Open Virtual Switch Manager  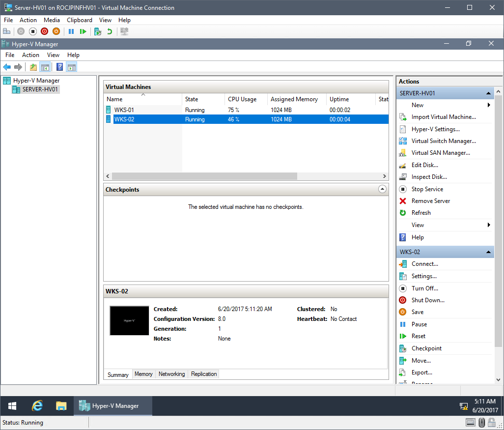[444, 141]
